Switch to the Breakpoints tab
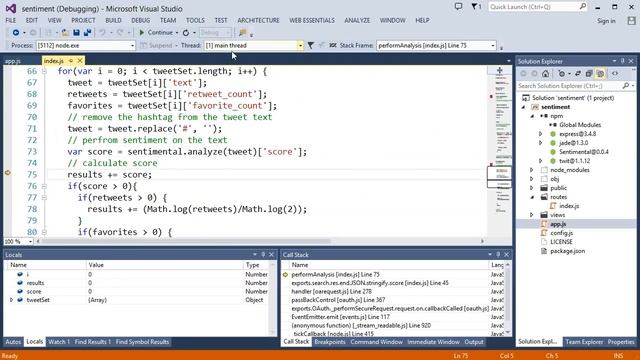Screen dimensions: 640x360 pos(330,342)
